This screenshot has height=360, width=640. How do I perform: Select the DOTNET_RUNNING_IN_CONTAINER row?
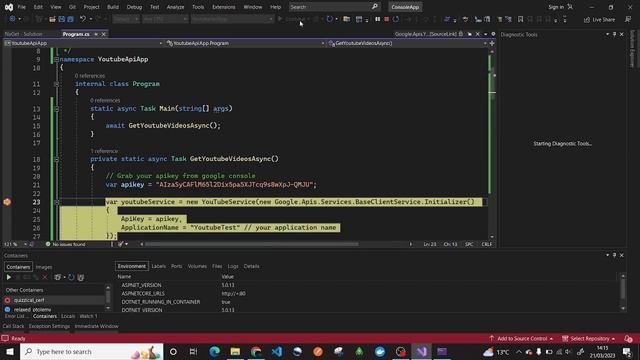click(369, 302)
